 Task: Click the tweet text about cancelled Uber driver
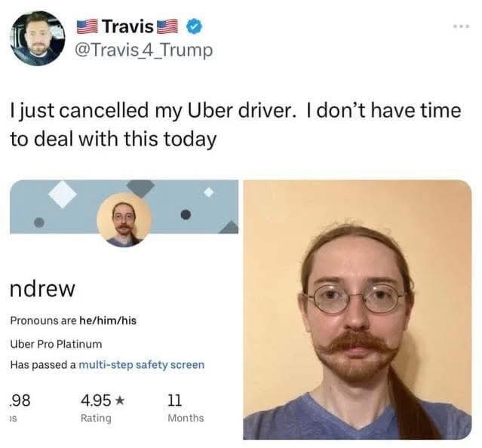[235, 124]
